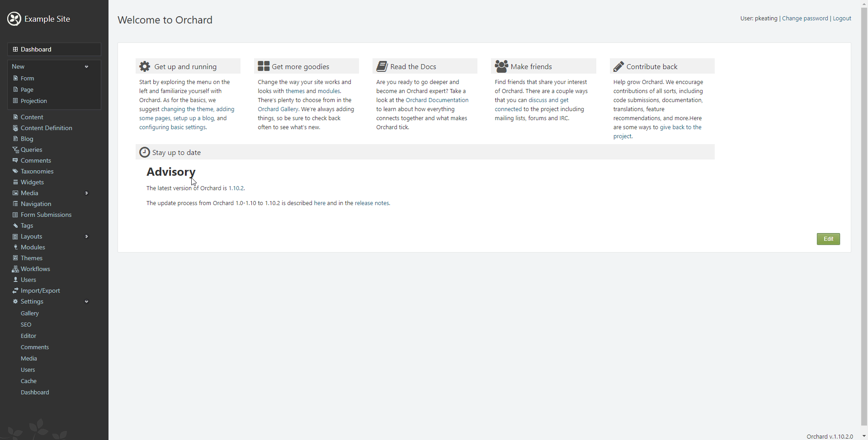The height and width of the screenshot is (440, 868).
Task: Click the Queries filter icon
Action: (x=15, y=150)
